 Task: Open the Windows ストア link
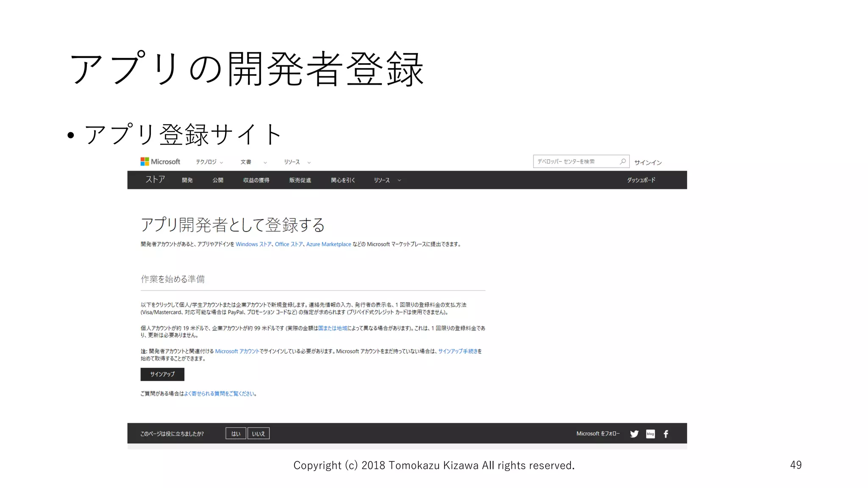(253, 244)
